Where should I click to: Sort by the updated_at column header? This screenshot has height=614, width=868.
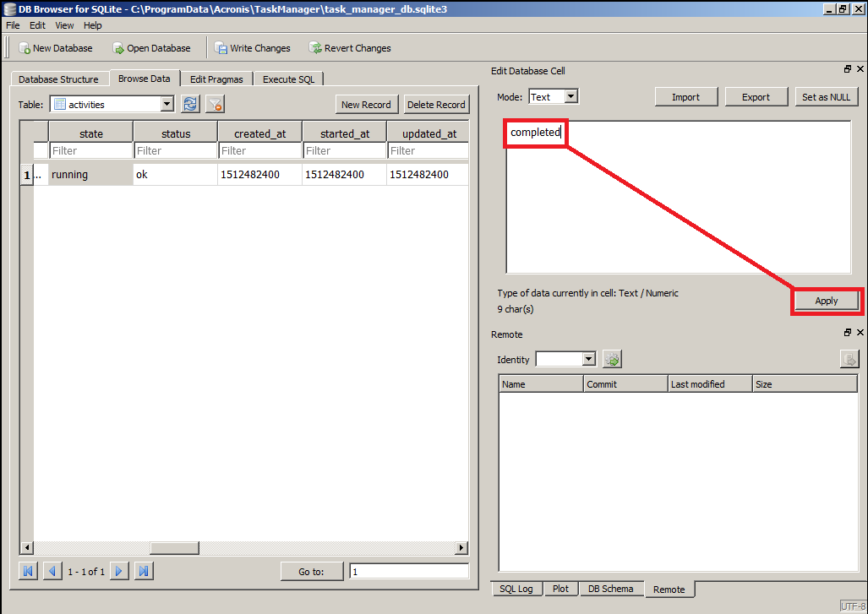(x=429, y=133)
